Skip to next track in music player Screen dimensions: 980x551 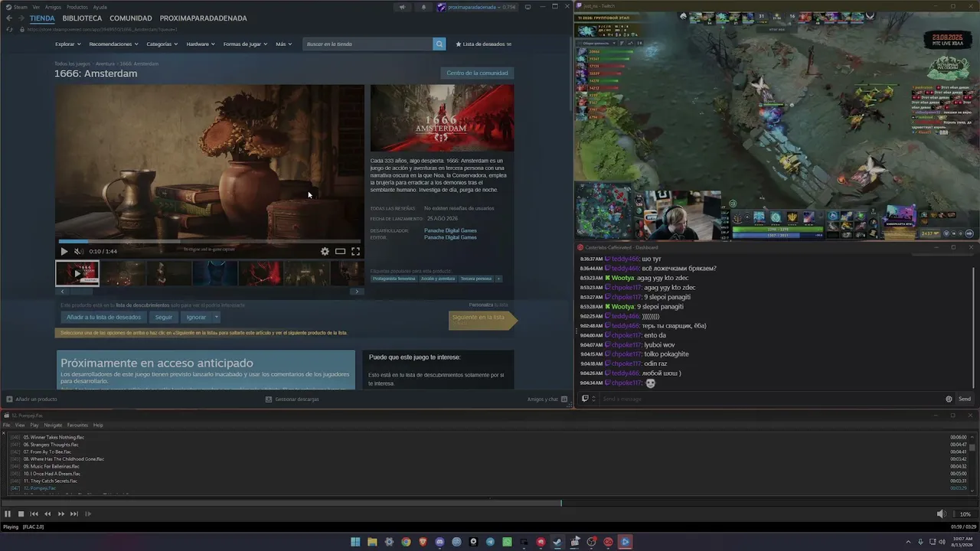pyautogui.click(x=74, y=514)
